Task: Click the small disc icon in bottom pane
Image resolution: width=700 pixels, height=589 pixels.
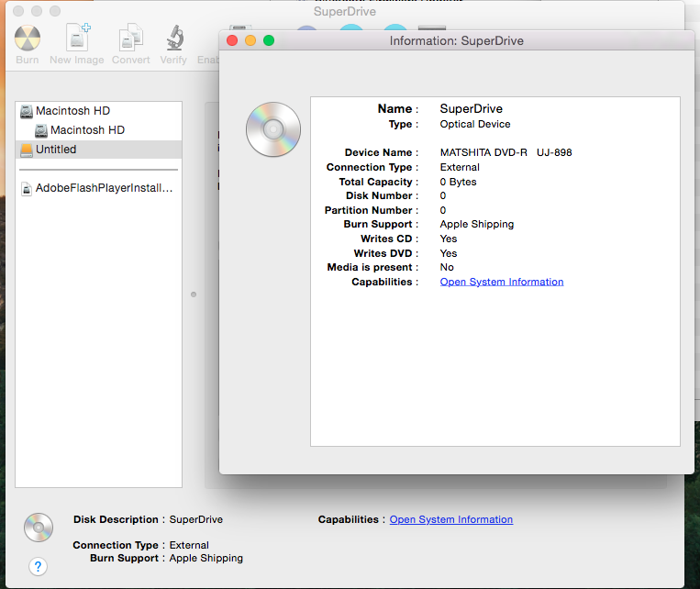Action: coord(39,528)
